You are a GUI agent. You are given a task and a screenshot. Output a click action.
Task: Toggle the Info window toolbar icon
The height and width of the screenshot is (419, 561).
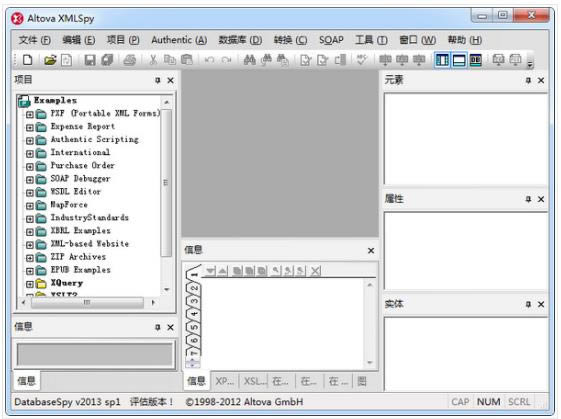[x=459, y=60]
